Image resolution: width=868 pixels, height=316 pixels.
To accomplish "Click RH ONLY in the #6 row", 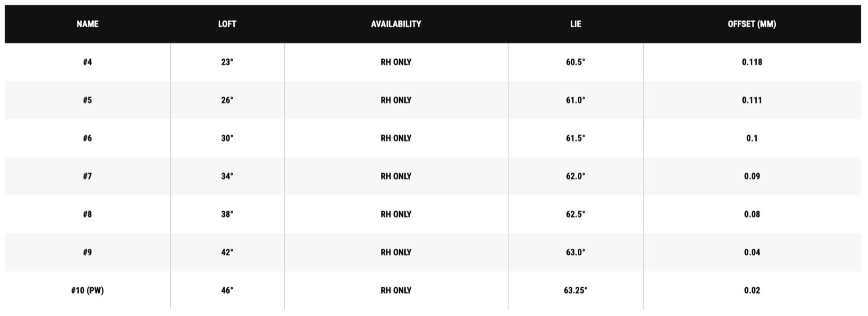I will [396, 138].
